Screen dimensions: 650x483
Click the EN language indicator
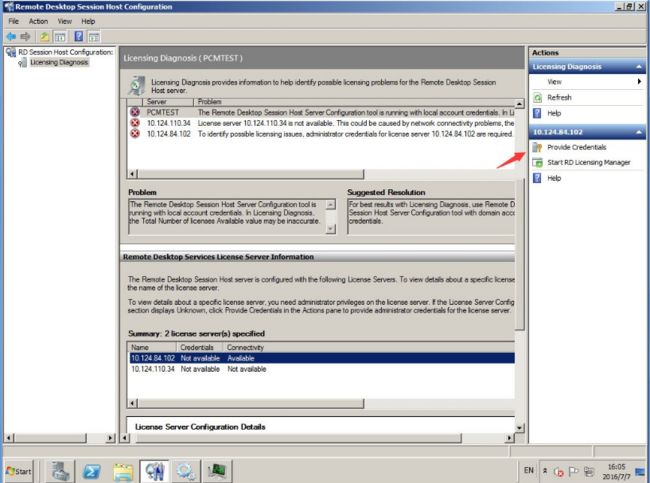point(529,471)
